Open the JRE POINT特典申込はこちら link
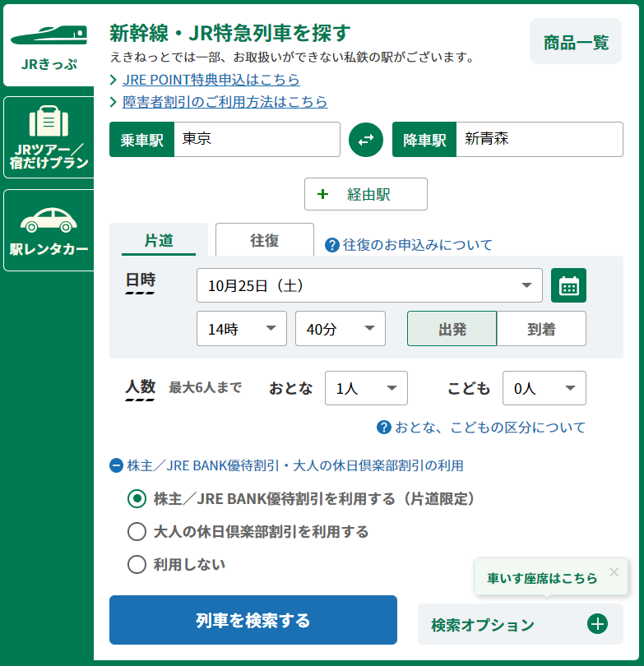 point(211,80)
